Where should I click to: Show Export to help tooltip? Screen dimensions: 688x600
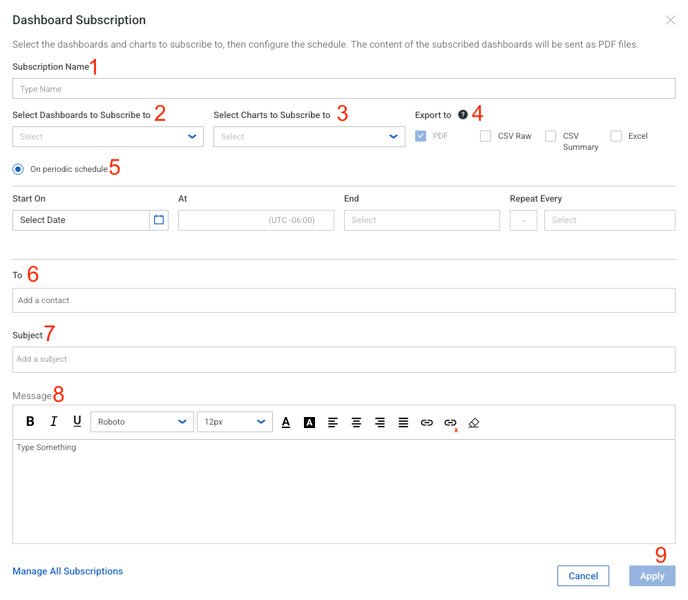[462, 115]
